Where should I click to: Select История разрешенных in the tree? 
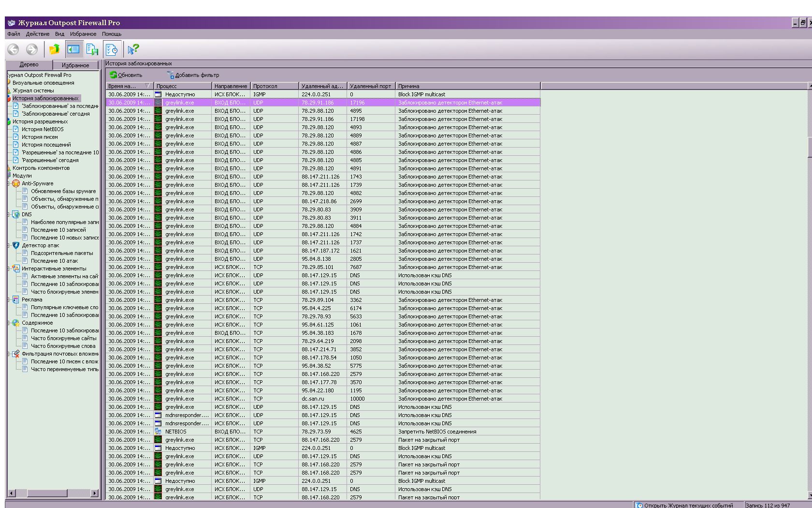click(x=40, y=121)
